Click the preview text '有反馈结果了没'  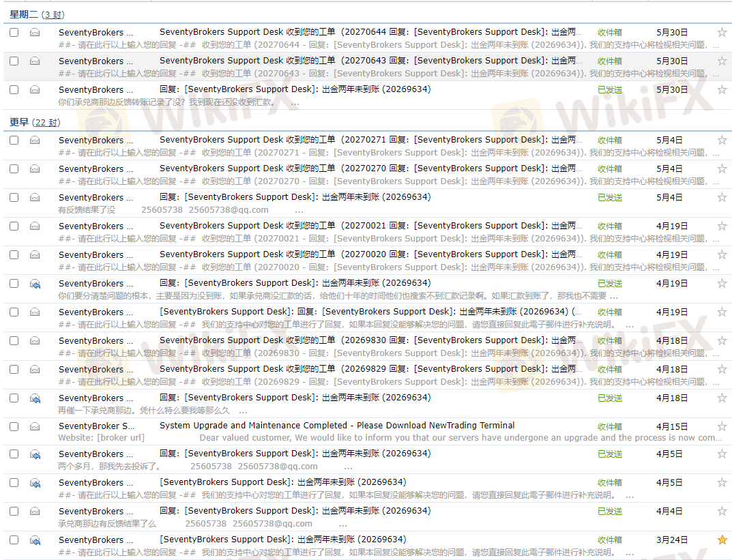87,210
